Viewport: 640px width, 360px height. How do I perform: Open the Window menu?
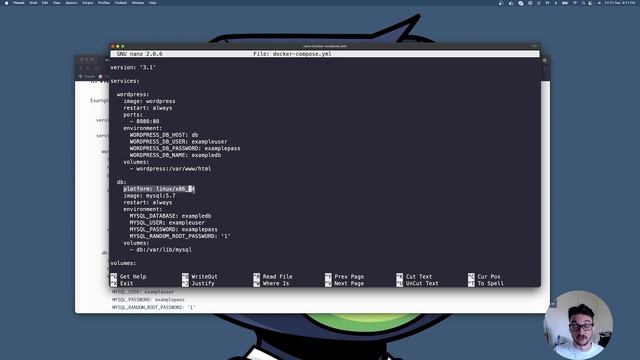(138, 3)
